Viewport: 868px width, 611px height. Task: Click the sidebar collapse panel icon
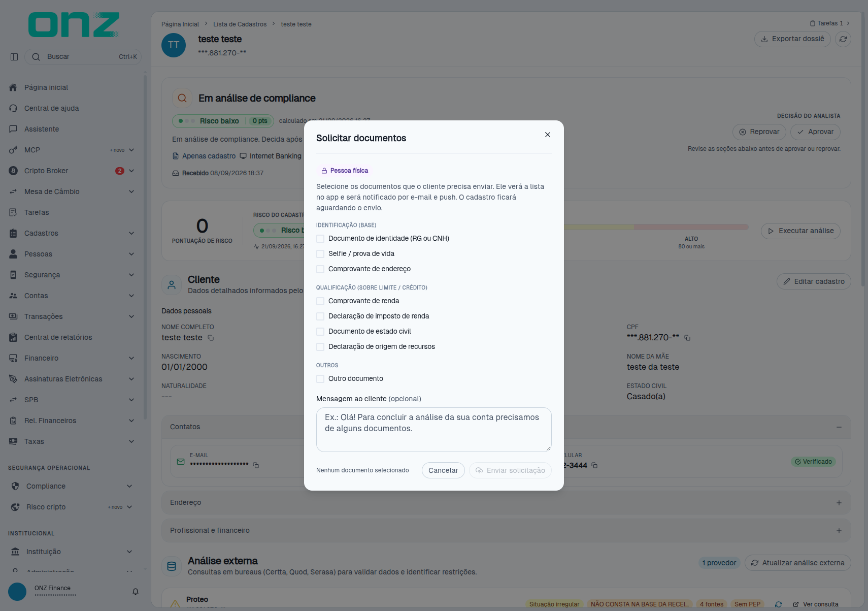click(x=14, y=57)
